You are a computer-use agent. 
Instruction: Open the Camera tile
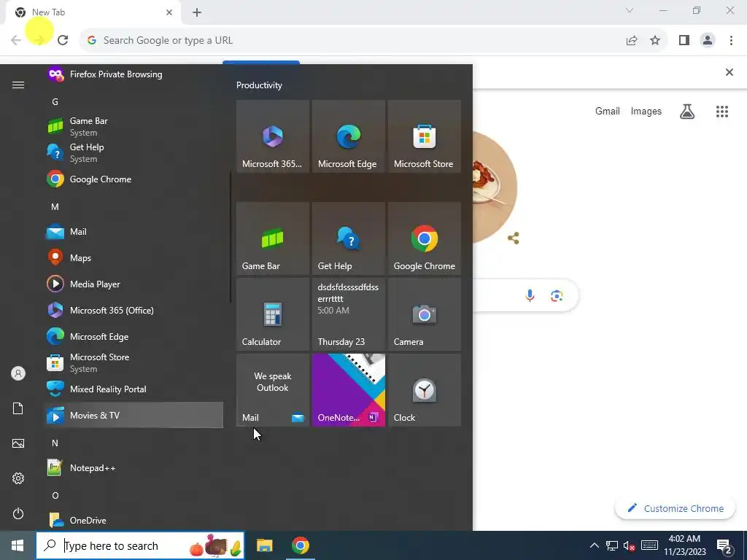coord(424,314)
